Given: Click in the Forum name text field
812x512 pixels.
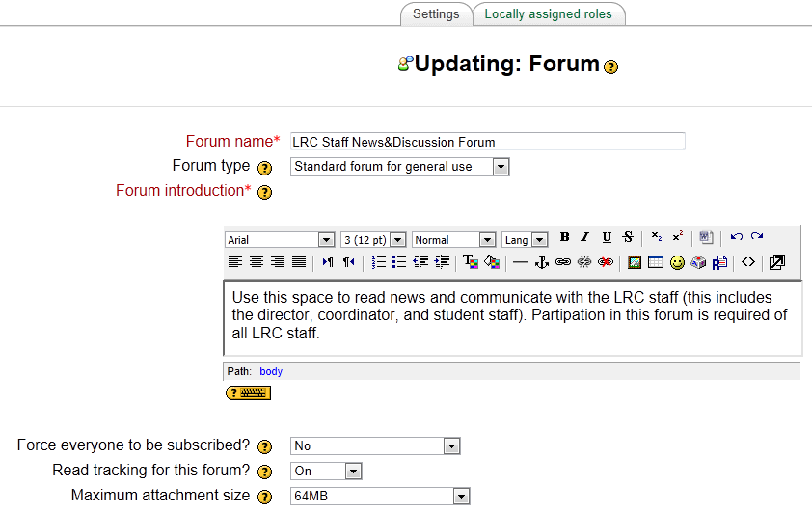Looking at the screenshot, I should coord(487,142).
